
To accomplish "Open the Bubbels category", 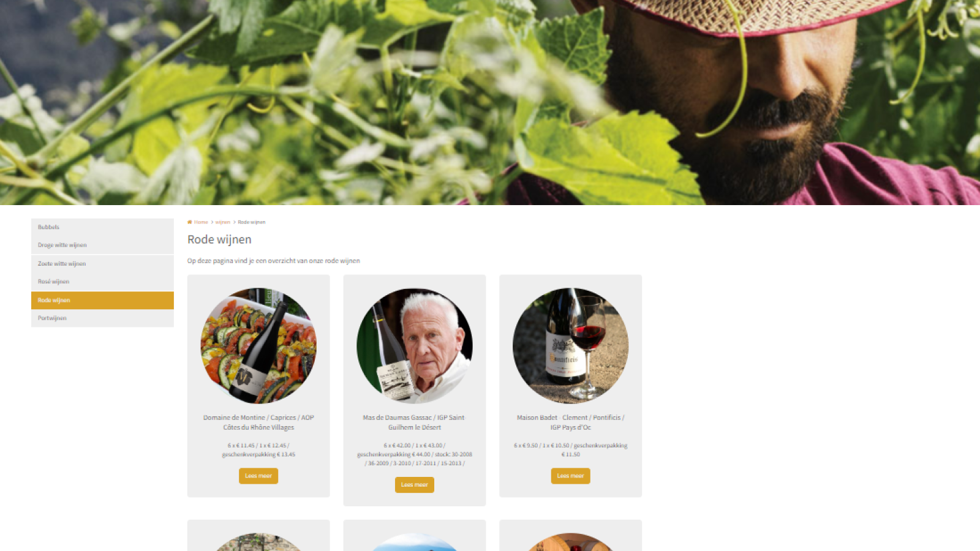I will 102,227.
